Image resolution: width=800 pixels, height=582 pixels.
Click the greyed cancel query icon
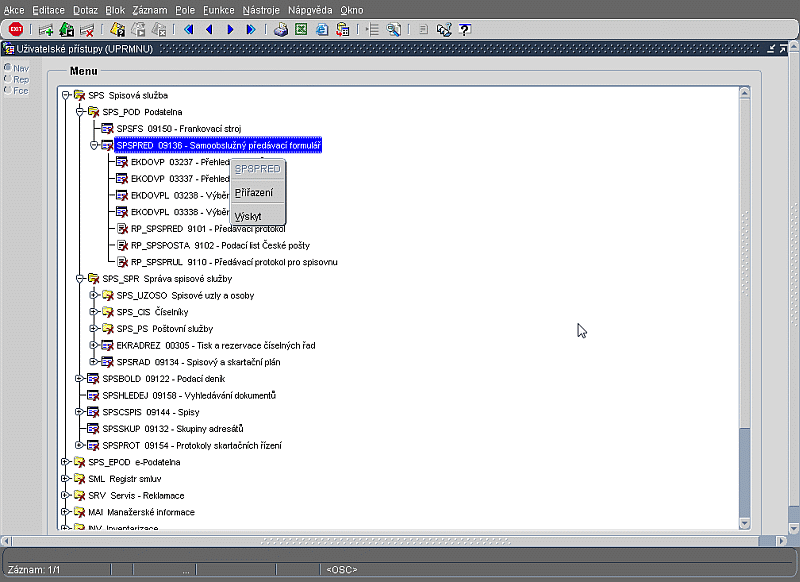[x=159, y=30]
